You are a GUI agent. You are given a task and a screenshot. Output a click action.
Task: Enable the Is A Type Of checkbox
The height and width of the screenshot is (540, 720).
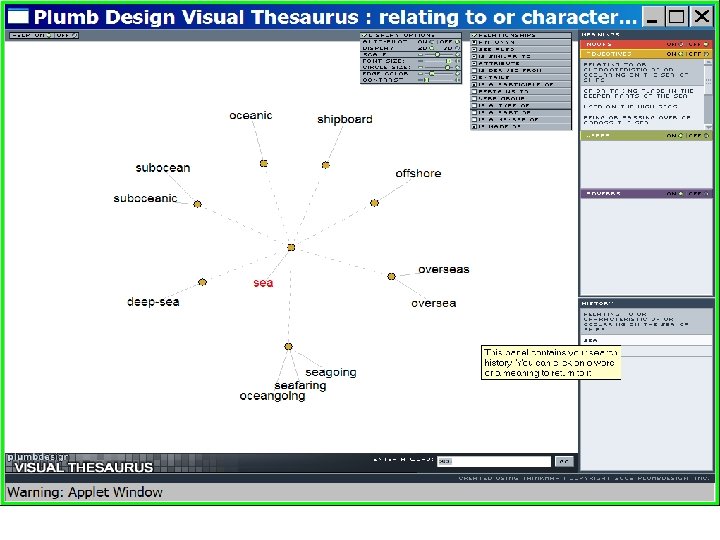474,106
